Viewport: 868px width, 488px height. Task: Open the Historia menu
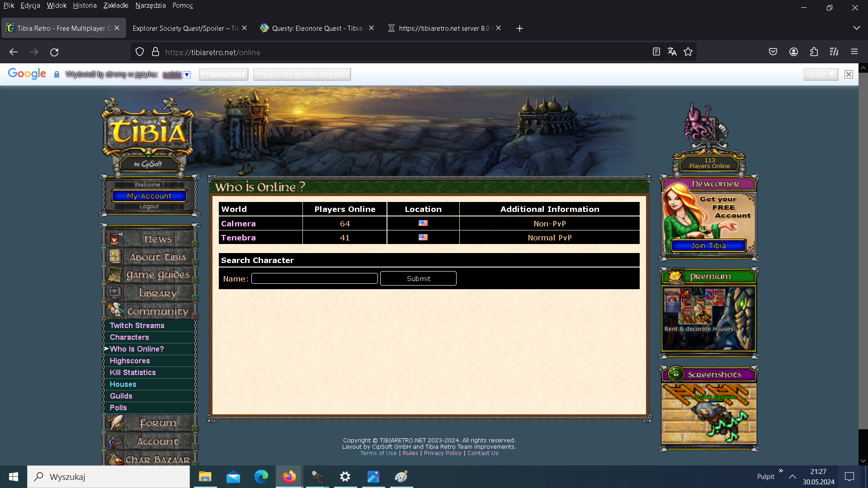[85, 5]
